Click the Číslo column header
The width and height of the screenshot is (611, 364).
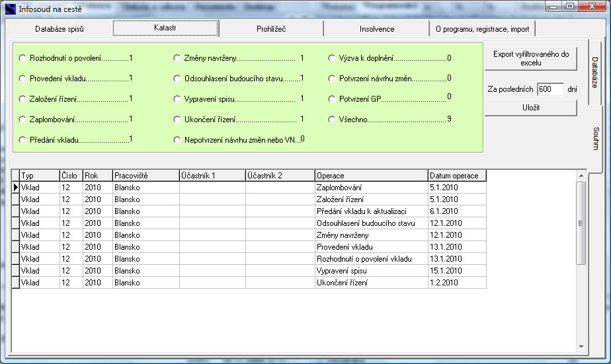click(x=71, y=176)
